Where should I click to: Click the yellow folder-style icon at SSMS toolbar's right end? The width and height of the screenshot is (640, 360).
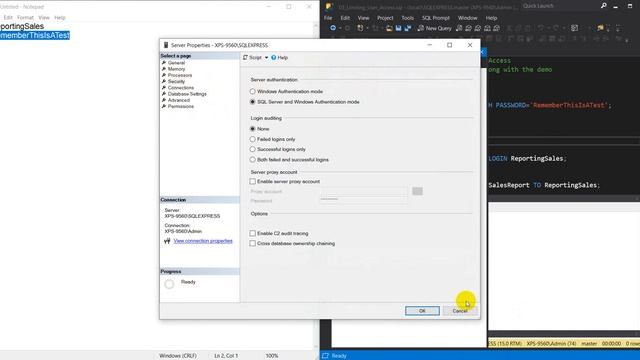pos(600,28)
